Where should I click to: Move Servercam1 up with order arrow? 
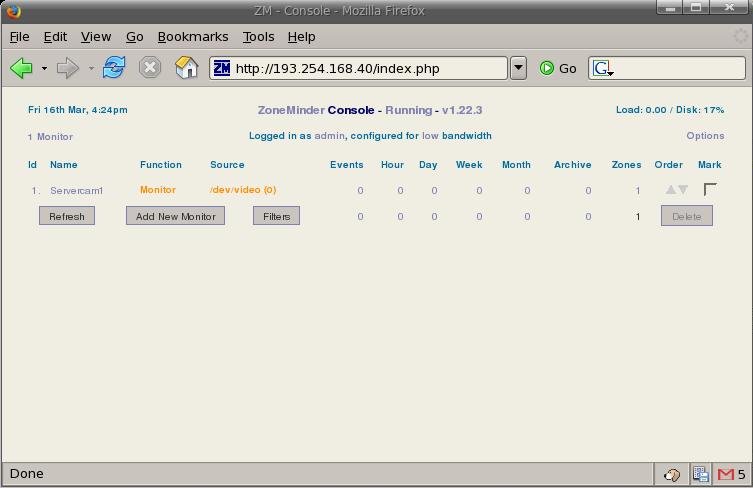click(x=670, y=190)
